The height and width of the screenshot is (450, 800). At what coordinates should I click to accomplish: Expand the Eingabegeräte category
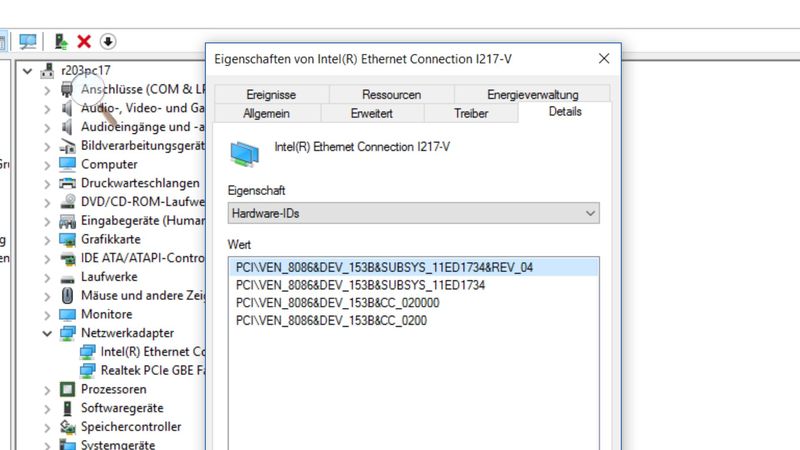coord(47,222)
